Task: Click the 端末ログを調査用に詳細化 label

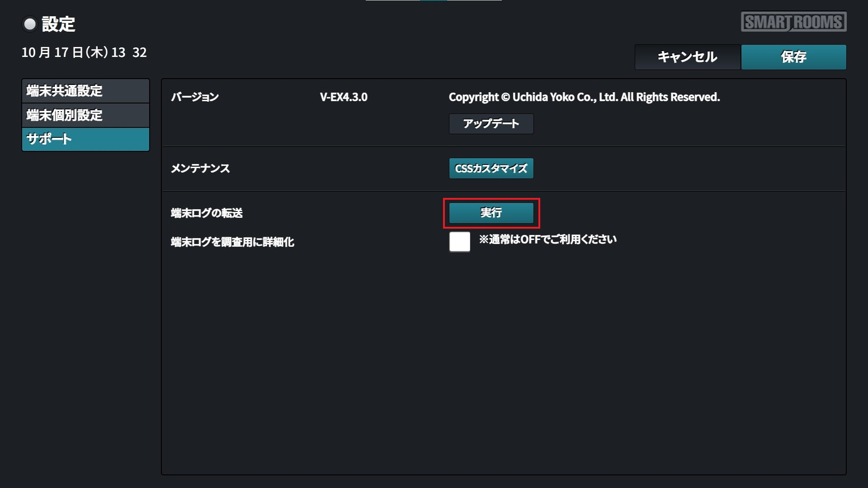Action: pos(232,242)
